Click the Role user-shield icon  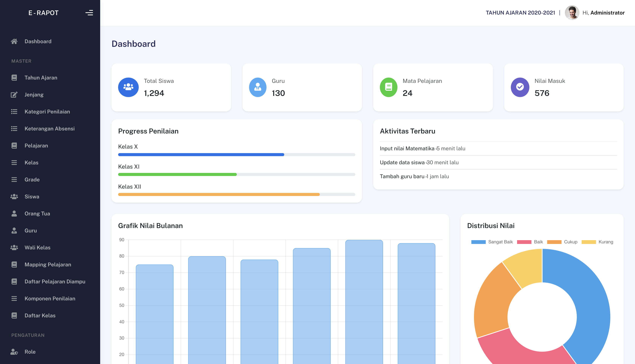[x=14, y=352]
